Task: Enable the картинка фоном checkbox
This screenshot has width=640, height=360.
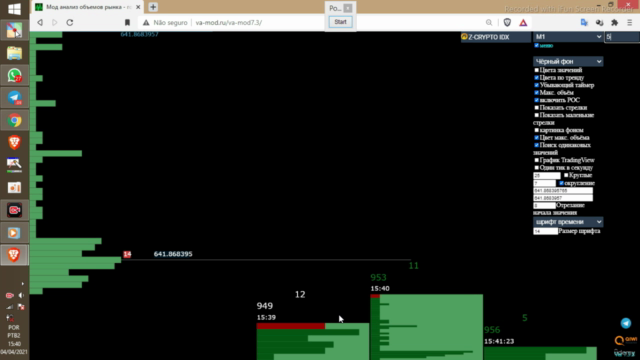Action: (537, 130)
